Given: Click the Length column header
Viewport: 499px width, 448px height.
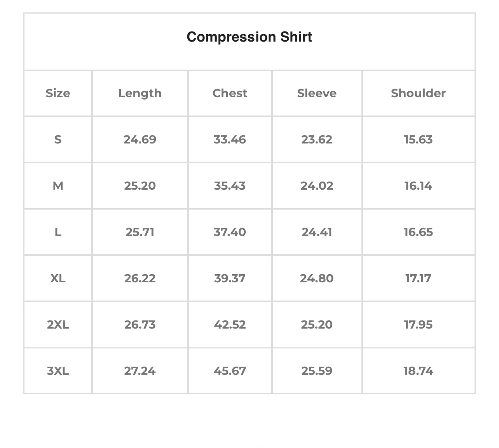Looking at the screenshot, I should coord(140,93).
